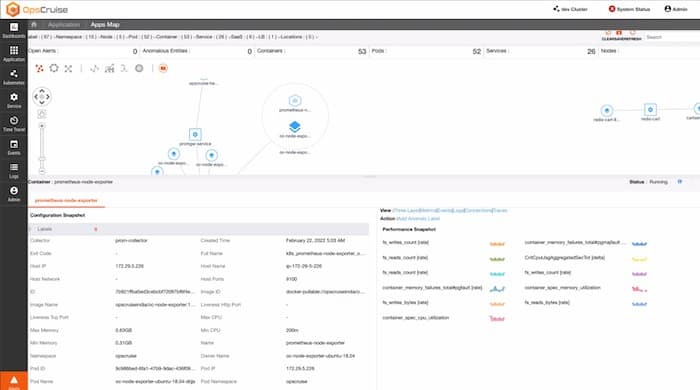Click the fit-to-screen expand arrows icon

coord(68,68)
